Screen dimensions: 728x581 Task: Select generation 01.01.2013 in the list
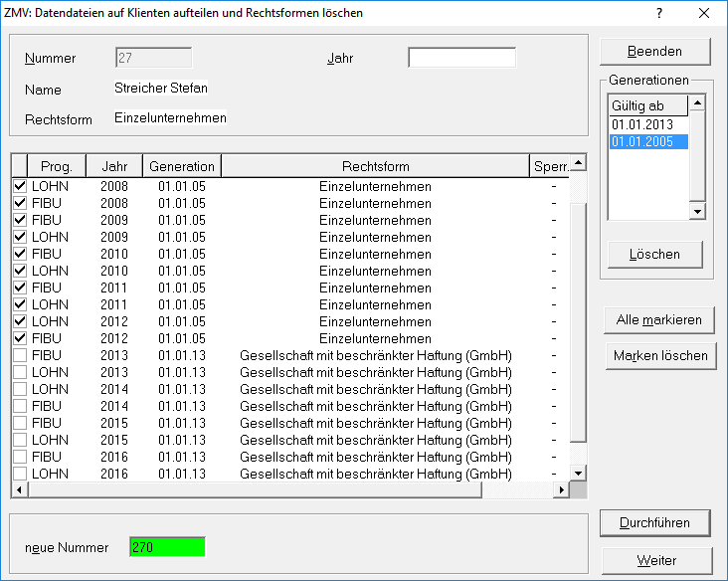pos(642,124)
